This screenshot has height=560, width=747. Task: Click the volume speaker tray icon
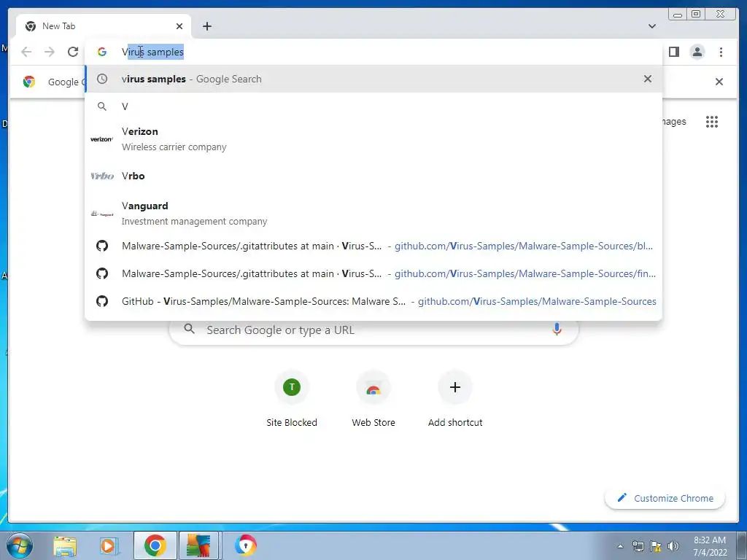coord(673,546)
